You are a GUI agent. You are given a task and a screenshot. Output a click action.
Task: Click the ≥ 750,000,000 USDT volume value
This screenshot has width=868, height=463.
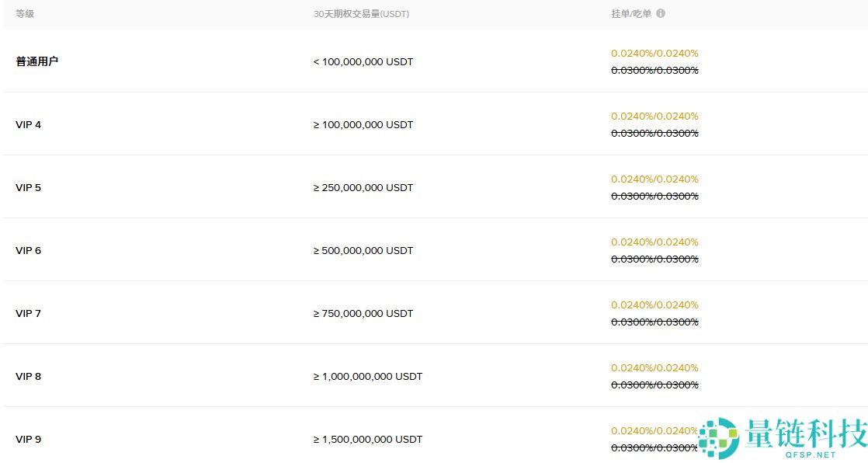(x=363, y=313)
